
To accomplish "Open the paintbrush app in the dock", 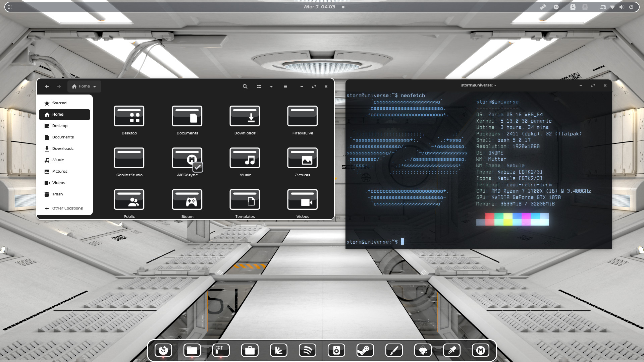I will pos(394,351).
